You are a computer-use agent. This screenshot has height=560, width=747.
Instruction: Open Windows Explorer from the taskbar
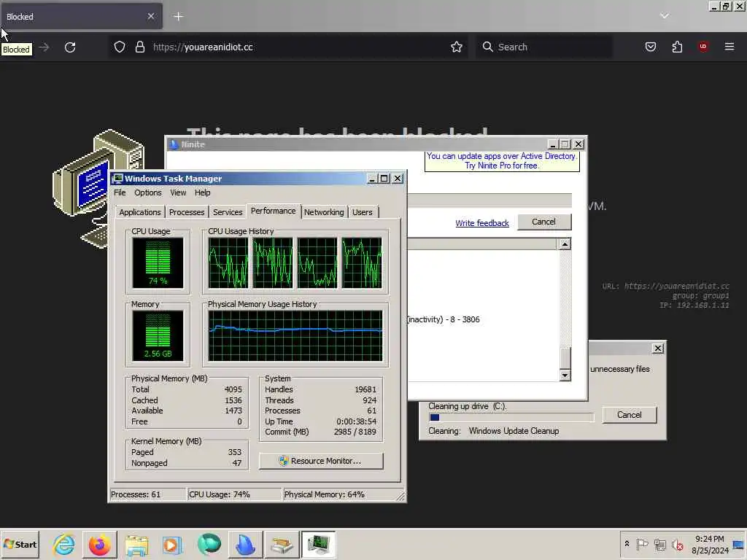click(x=136, y=545)
